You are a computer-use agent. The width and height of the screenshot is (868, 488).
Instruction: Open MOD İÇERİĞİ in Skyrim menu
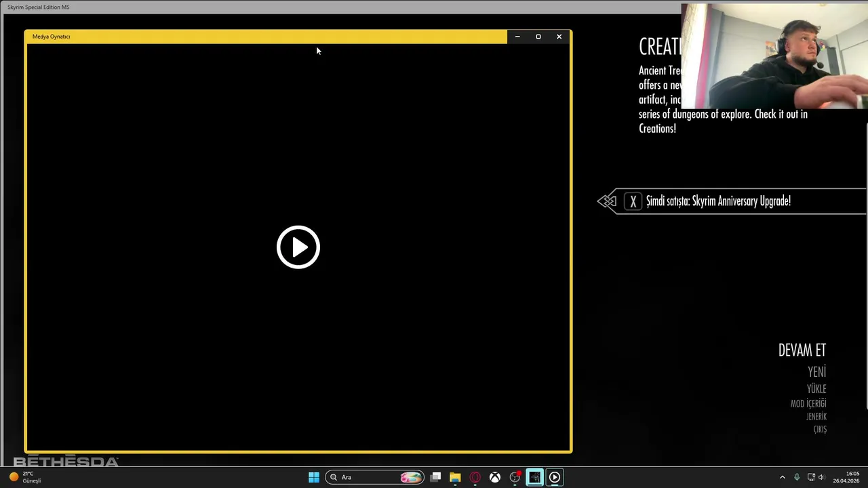(x=808, y=403)
